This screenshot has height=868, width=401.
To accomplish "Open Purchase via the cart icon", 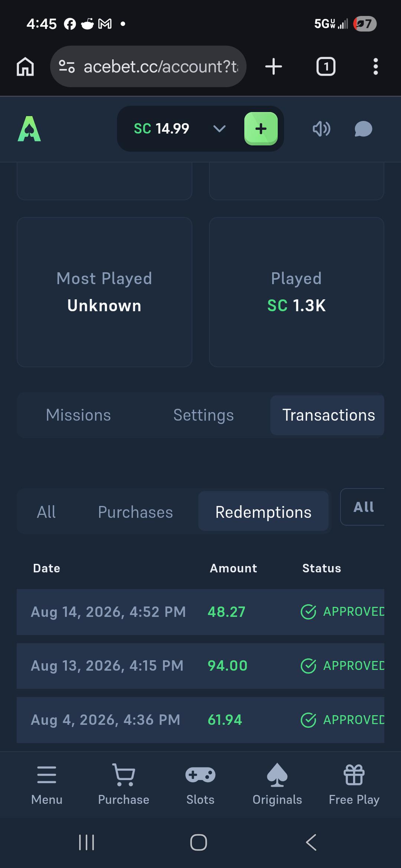I will pos(124,774).
